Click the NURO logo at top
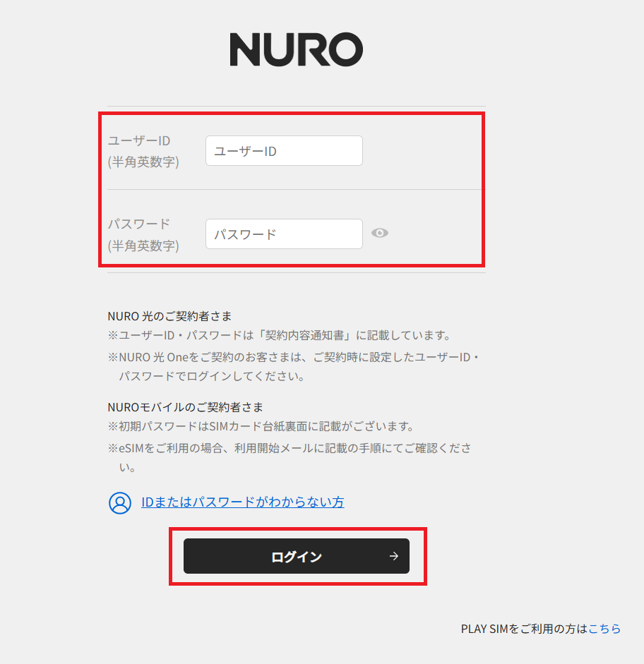This screenshot has width=644, height=664. tap(296, 49)
